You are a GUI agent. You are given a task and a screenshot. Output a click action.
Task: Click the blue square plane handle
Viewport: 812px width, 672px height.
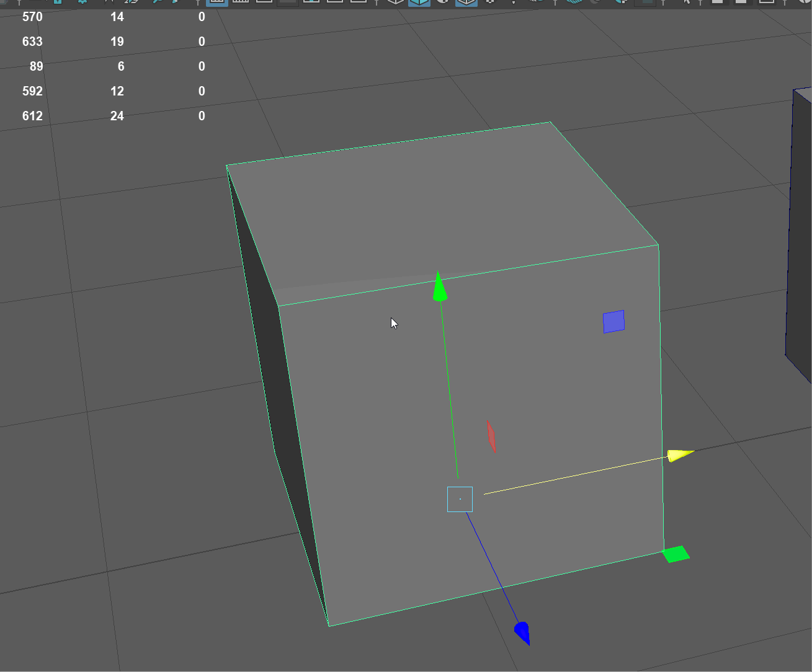613,322
